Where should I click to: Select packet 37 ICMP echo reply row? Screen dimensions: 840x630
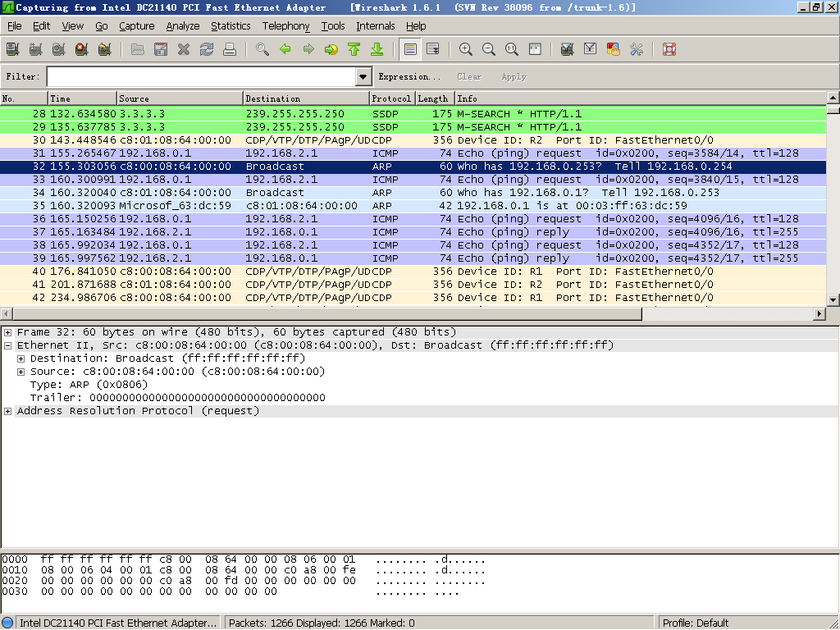[x=413, y=232]
